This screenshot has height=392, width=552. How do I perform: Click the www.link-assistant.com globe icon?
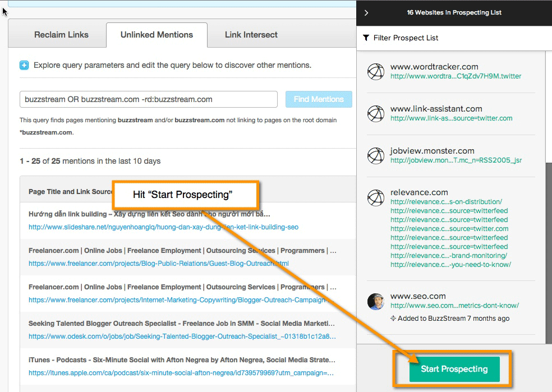[x=376, y=113]
